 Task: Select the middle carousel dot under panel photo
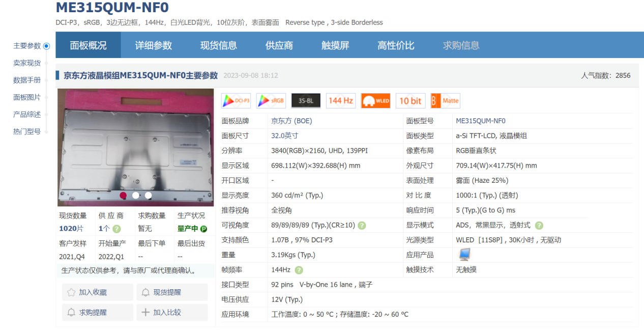pos(136,195)
